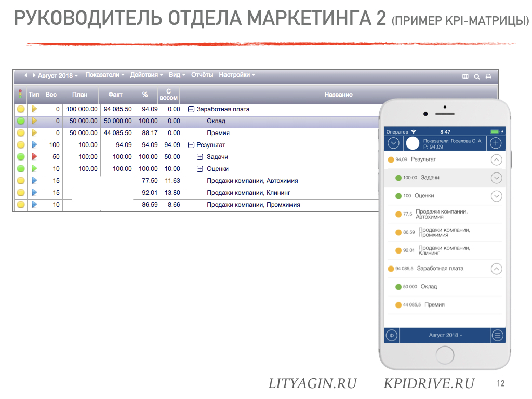Open Август 2018 period selector on phone
Image resolution: width=532 pixels, height=399 pixels.
445,335
